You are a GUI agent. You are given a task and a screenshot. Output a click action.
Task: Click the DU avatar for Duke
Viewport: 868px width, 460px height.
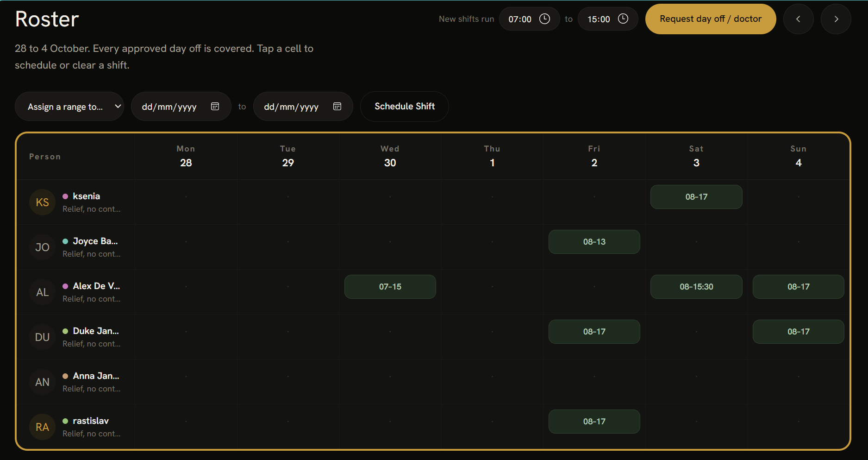(42, 337)
